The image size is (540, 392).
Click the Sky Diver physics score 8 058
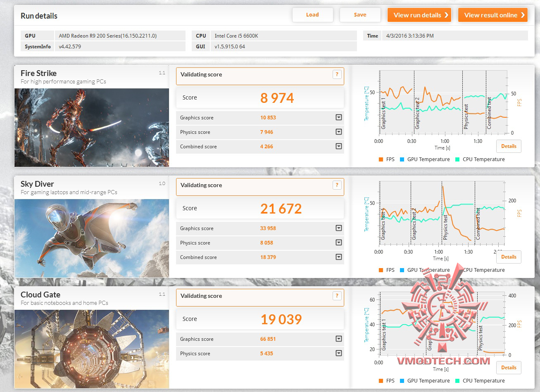click(266, 243)
